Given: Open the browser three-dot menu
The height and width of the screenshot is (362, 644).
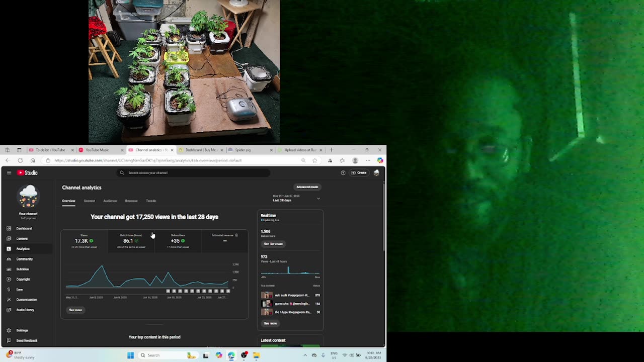Looking at the screenshot, I should [368, 160].
